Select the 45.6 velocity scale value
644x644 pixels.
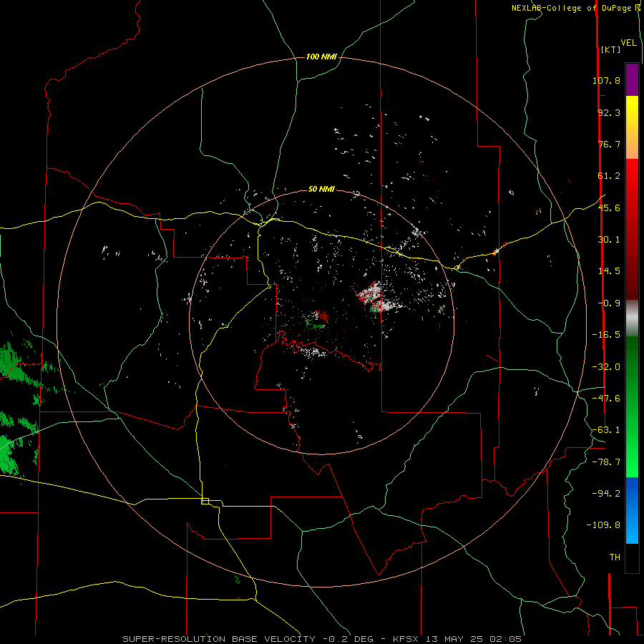pos(609,208)
